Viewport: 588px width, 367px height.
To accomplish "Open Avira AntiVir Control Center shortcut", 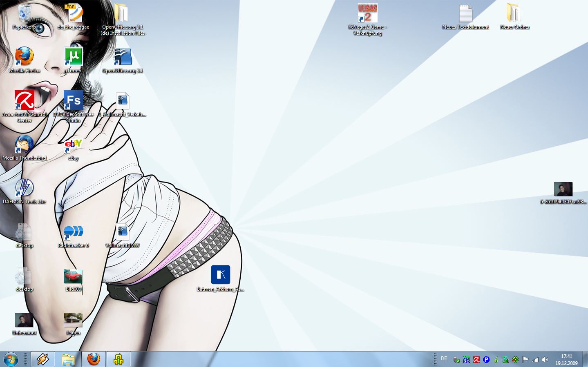I will pyautogui.click(x=25, y=100).
